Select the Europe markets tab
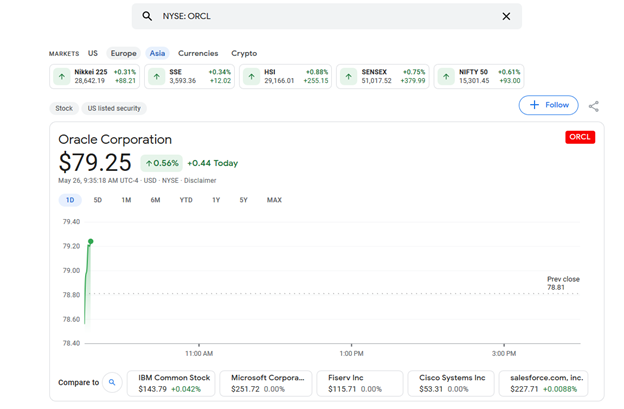624x409 pixels. pyautogui.click(x=123, y=53)
